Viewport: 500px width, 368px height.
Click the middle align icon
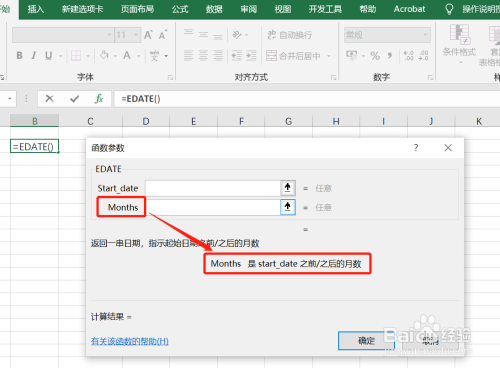[203, 34]
